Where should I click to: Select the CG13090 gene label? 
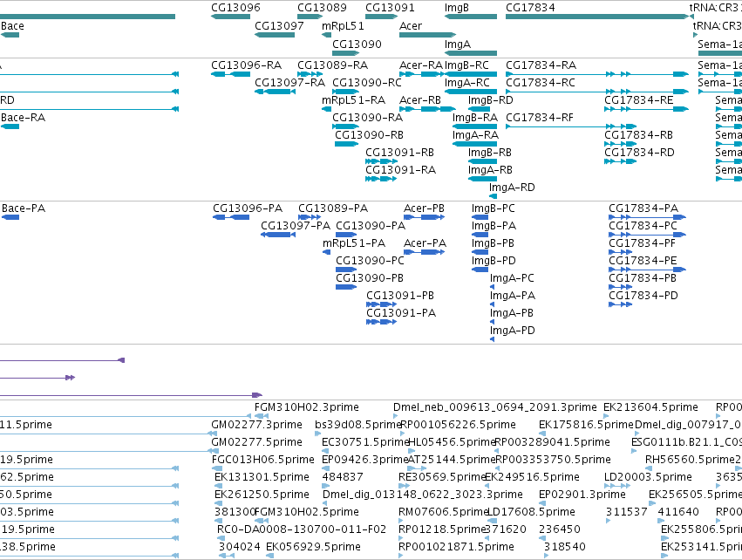(357, 44)
